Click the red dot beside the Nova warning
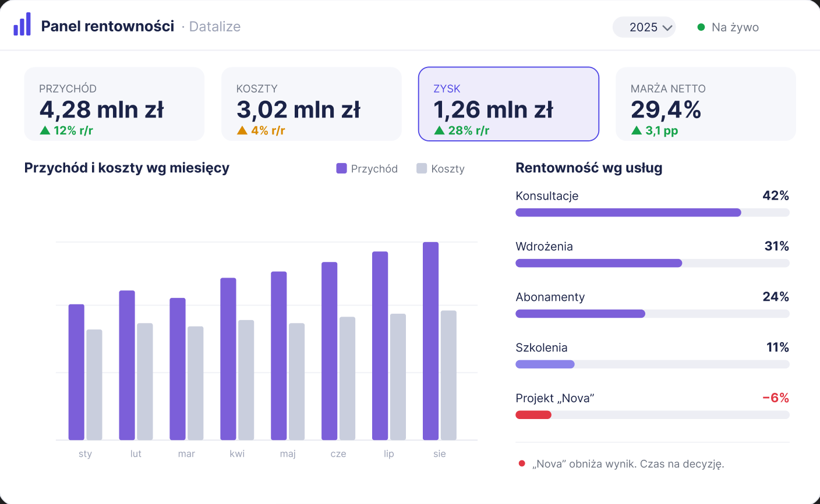Image resolution: width=820 pixels, height=504 pixels. click(x=522, y=463)
